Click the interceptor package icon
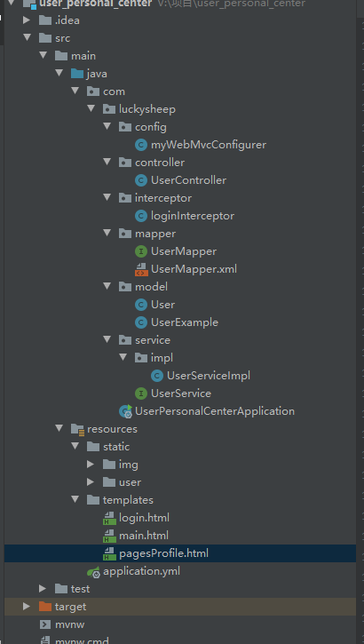This screenshot has height=644, width=364. click(125, 198)
